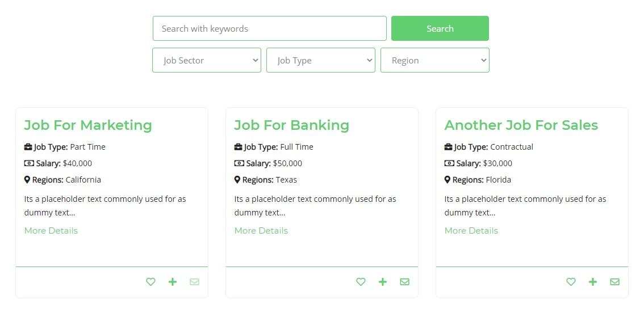Screen dimensions: 644x313
Task: Click plus icon on Another Job For Sales
Action: click(x=593, y=282)
